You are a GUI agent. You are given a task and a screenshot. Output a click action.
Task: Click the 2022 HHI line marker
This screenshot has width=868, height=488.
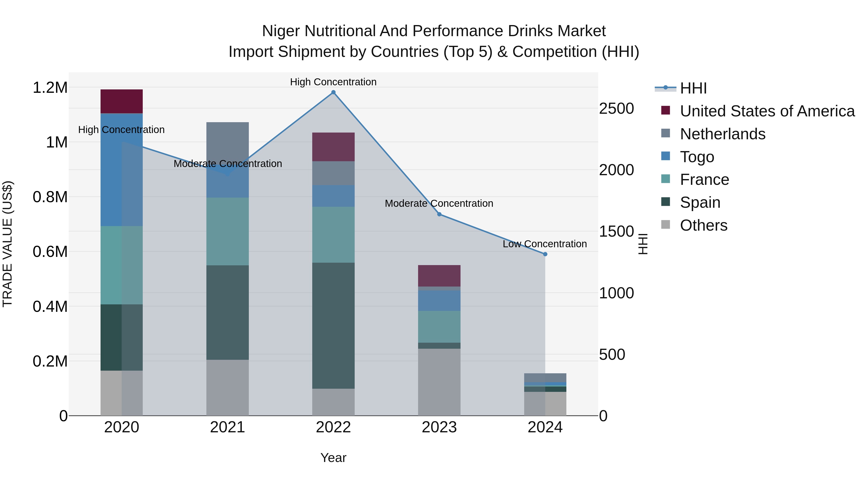333,92
